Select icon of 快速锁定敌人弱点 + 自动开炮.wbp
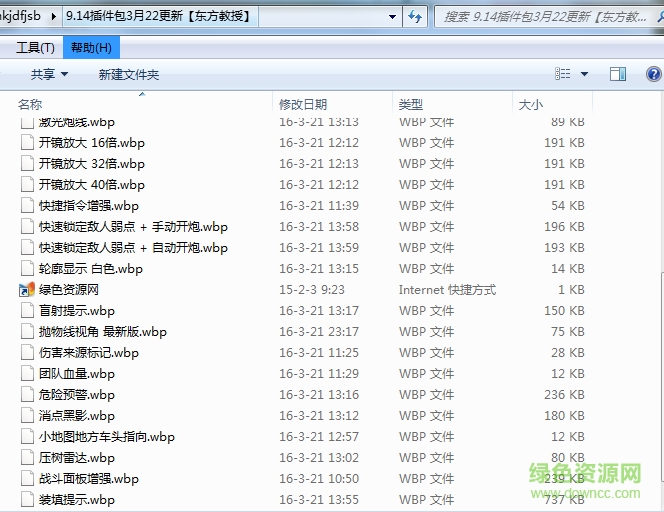The height and width of the screenshot is (512, 664). (28, 247)
